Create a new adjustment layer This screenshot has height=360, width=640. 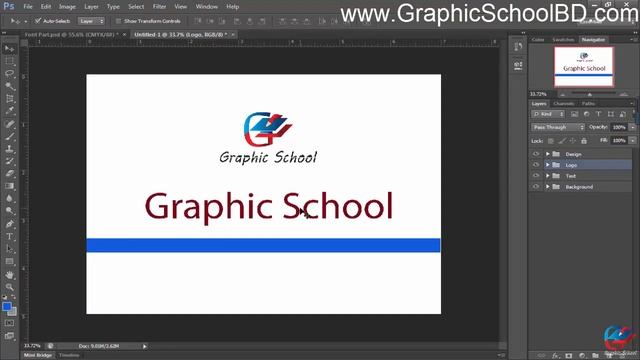(582, 356)
